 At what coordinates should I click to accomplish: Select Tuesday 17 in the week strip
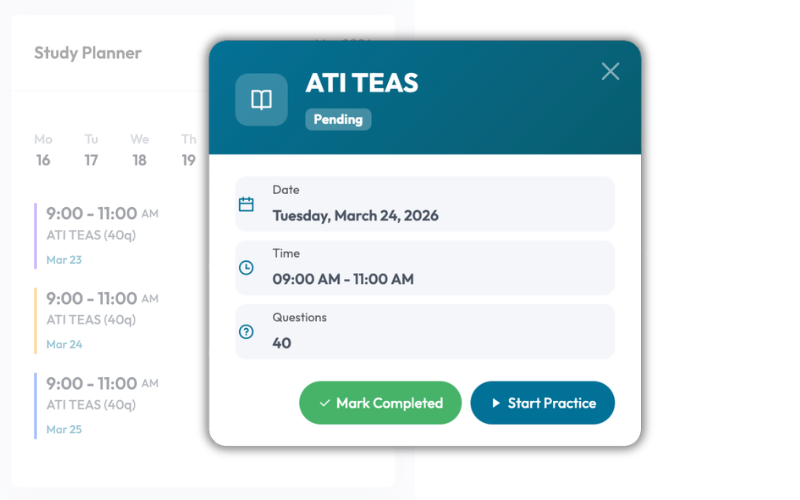pos(91,151)
